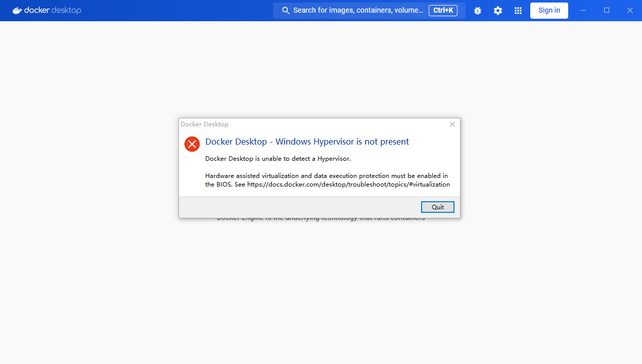
Task: Open the troubleshoot bug icon
Action: pyautogui.click(x=478, y=11)
